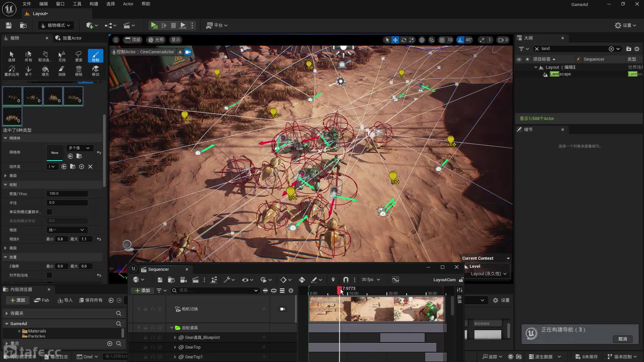The width and height of the screenshot is (644, 362).
Task: Toggle the 单实例模式重载半径 checkbox
Action: coord(49,212)
